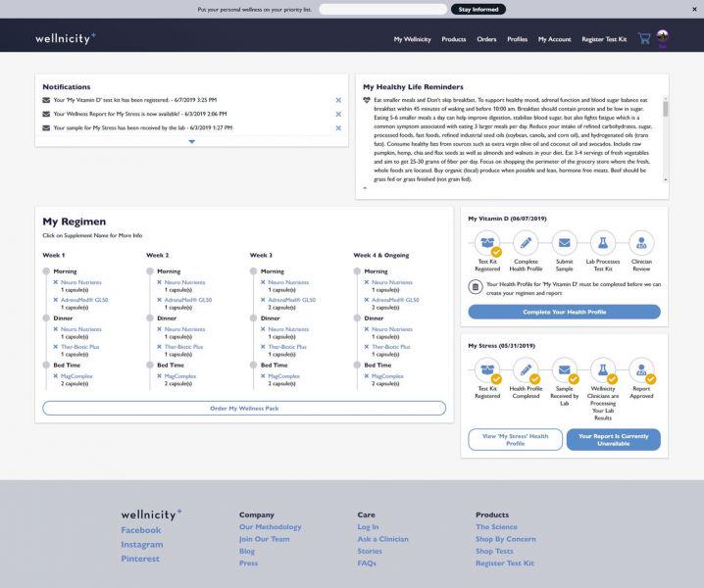Click the heart icon in Healthy Life Reminders

[x=367, y=100]
